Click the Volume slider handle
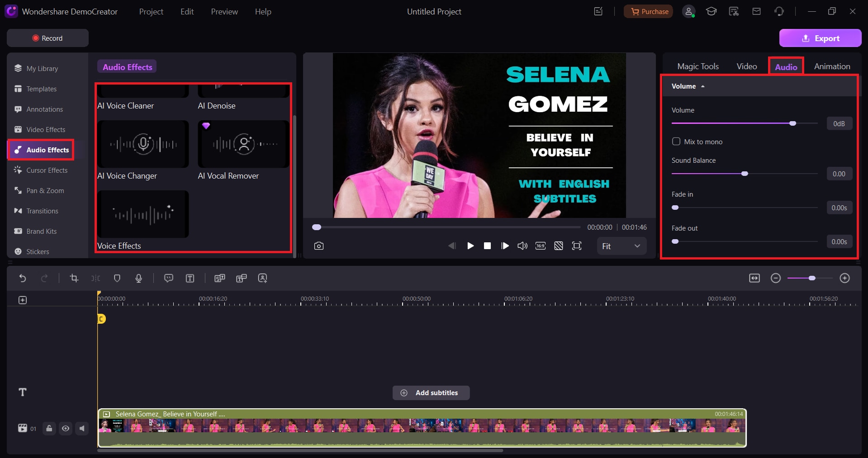Image resolution: width=868 pixels, height=458 pixels. pyautogui.click(x=792, y=123)
